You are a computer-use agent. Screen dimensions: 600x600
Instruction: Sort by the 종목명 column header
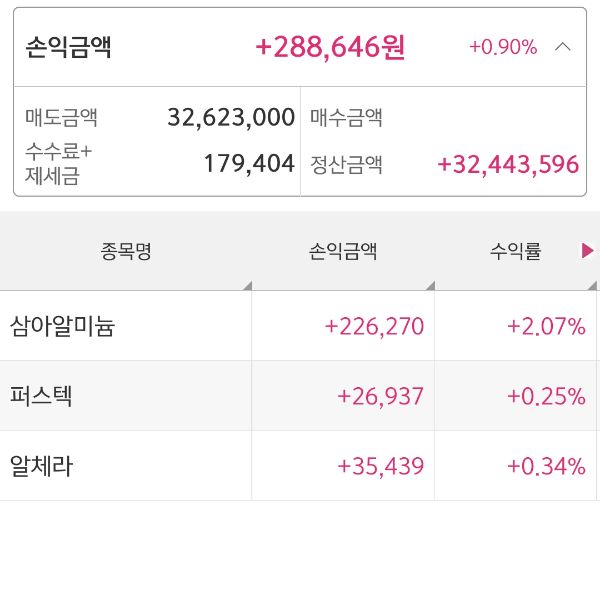[126, 252]
